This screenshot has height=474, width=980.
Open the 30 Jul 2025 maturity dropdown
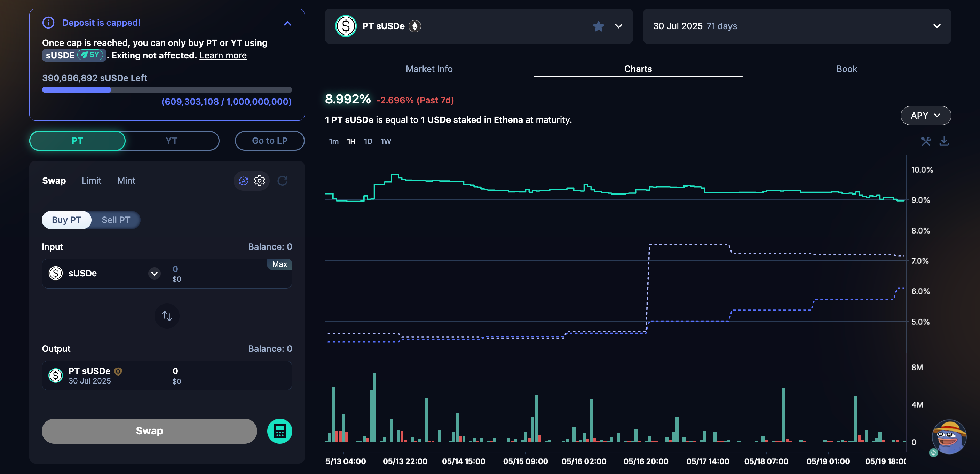point(797,26)
